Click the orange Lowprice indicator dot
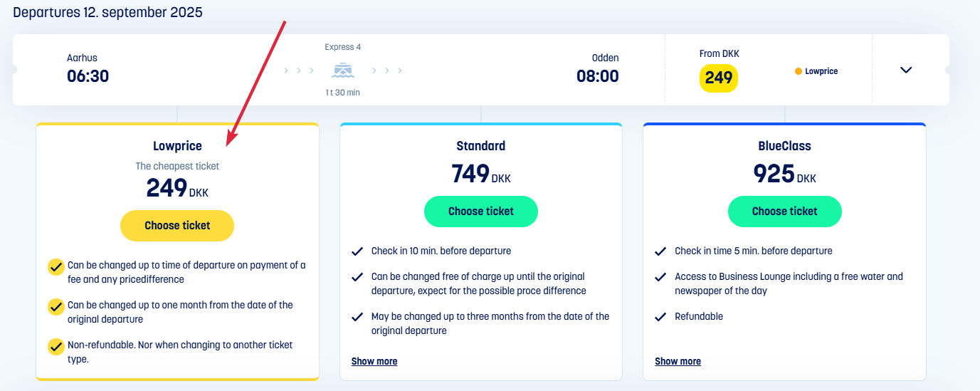 (x=799, y=71)
